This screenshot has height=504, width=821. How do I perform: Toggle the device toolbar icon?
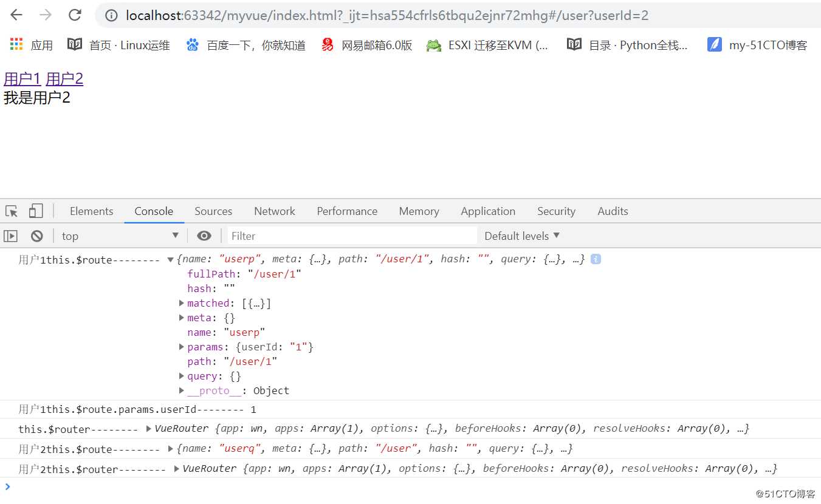point(36,211)
